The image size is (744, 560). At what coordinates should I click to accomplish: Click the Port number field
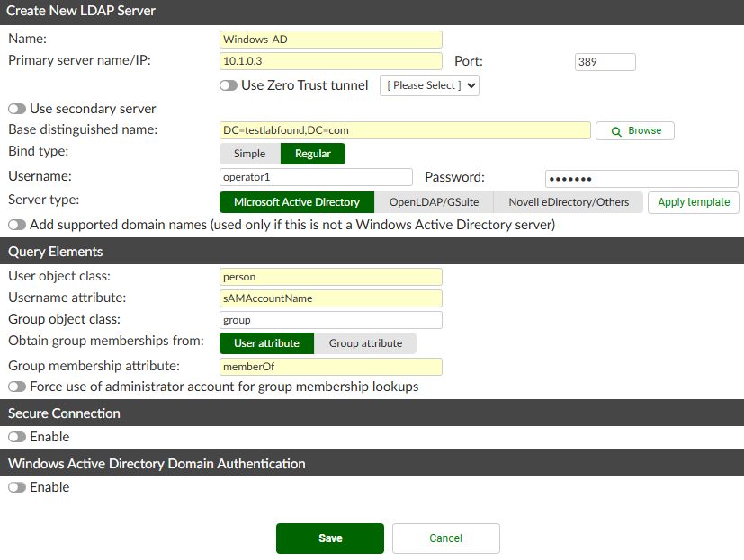click(x=605, y=61)
